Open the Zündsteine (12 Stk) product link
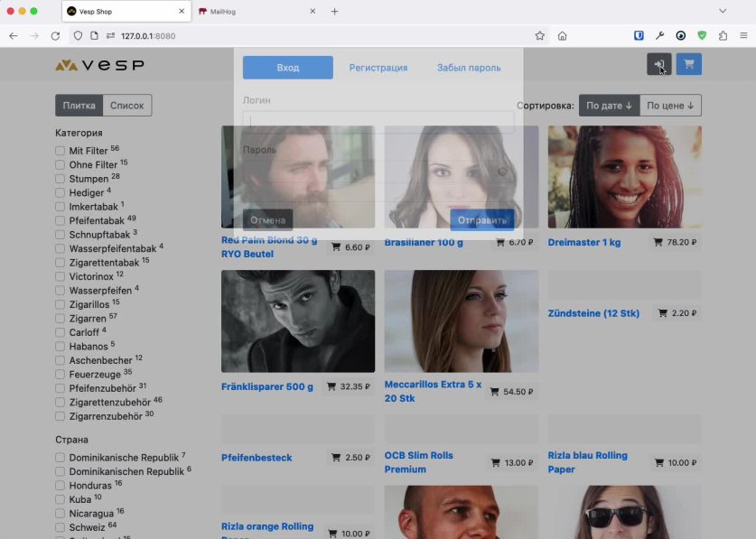The image size is (756, 539). tap(593, 313)
